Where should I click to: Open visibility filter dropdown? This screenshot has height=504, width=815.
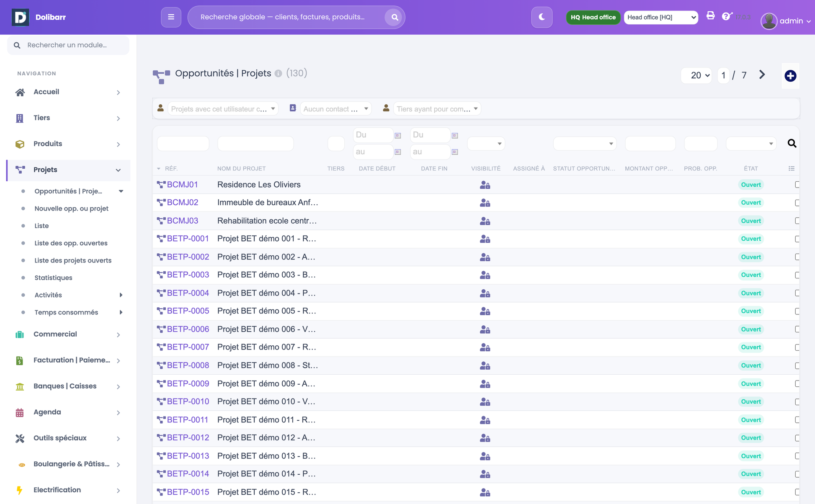pyautogui.click(x=486, y=144)
